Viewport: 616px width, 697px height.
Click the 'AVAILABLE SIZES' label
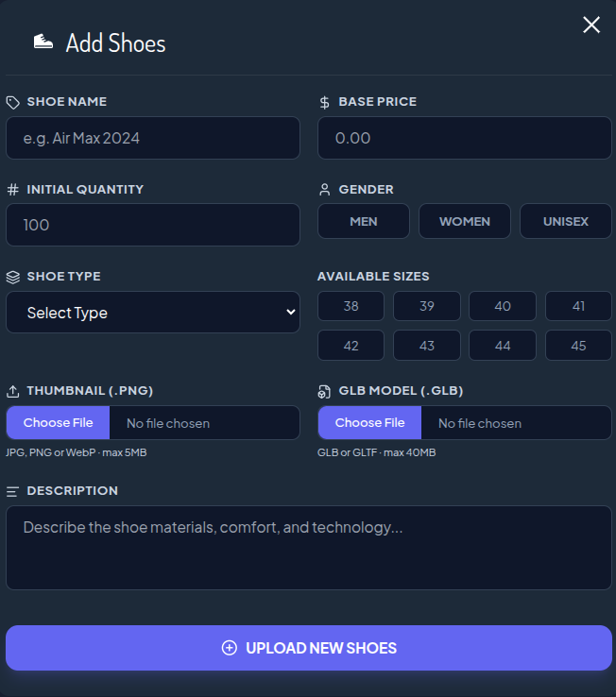[x=373, y=277]
